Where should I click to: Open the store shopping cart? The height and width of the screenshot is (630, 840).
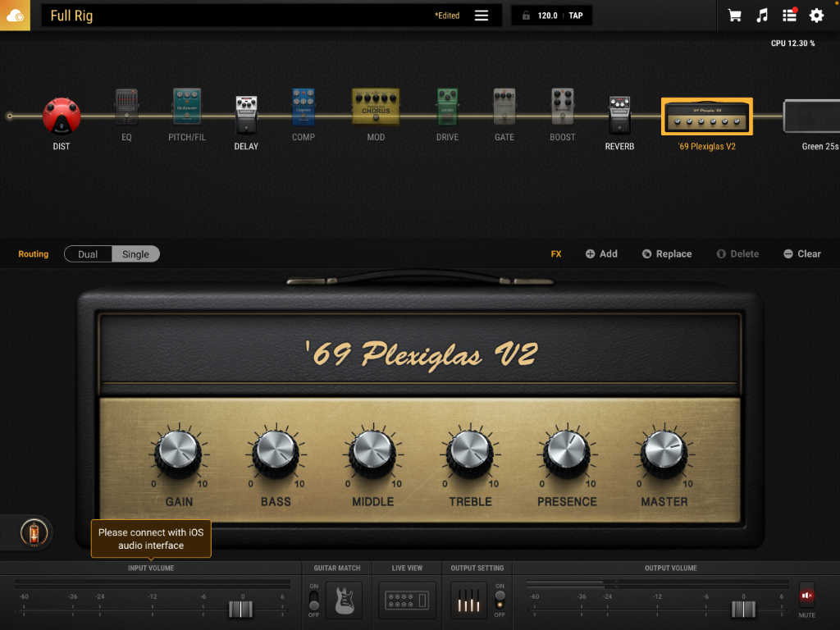[734, 16]
